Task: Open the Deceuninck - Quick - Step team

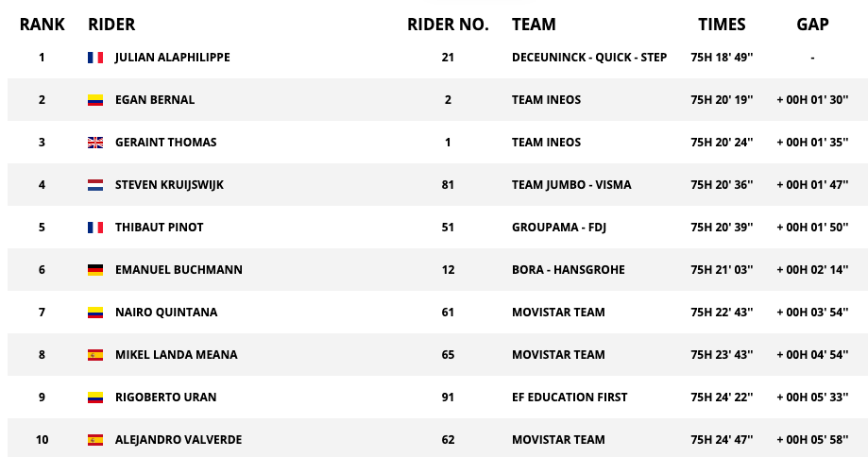Action: 589,58
